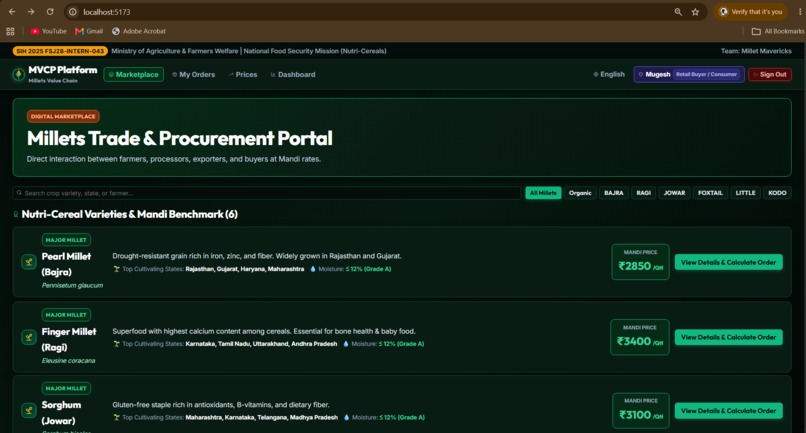
Task: Click Finger Millet ₹3400 mandi price
Action: 640,337
